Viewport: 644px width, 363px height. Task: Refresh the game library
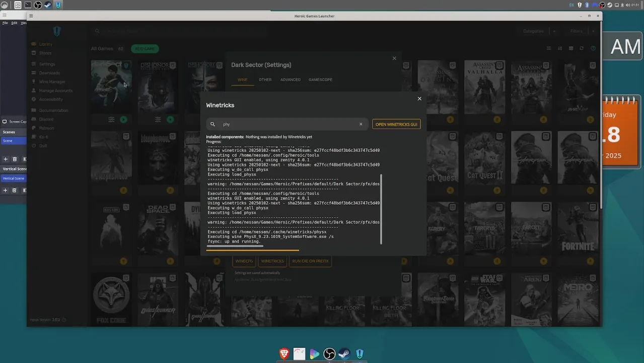pyautogui.click(x=582, y=48)
